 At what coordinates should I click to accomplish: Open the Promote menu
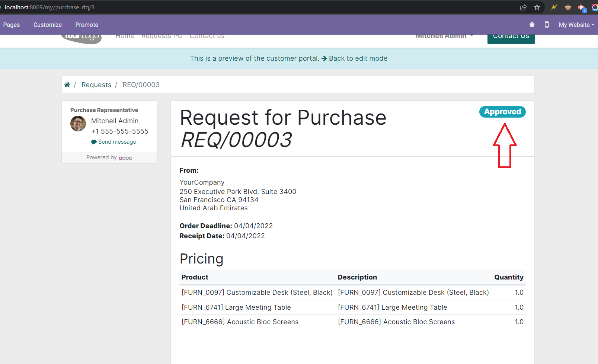87,25
